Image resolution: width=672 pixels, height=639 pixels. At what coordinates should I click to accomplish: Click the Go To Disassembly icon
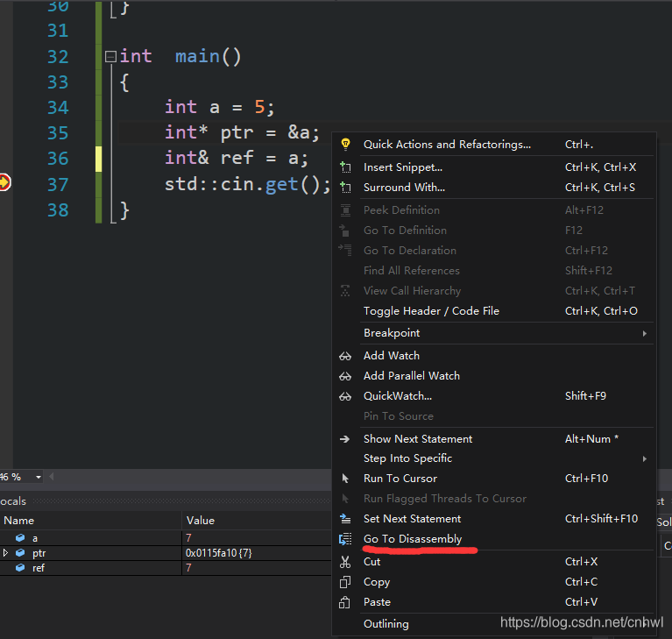(345, 539)
